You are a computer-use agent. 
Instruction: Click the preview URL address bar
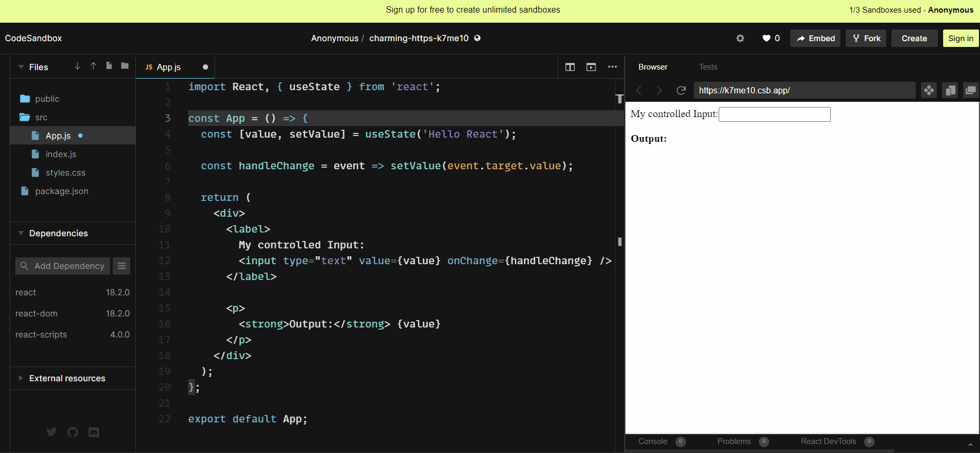point(805,90)
